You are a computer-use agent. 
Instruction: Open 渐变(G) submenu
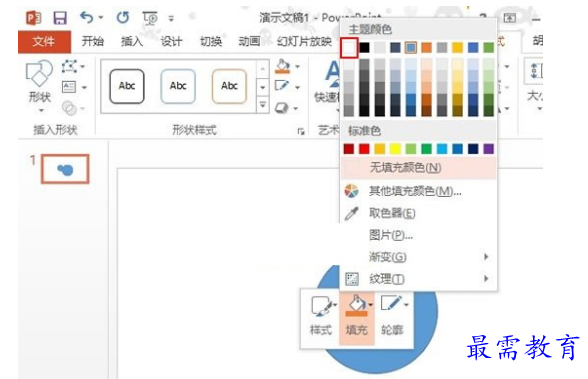[418, 257]
